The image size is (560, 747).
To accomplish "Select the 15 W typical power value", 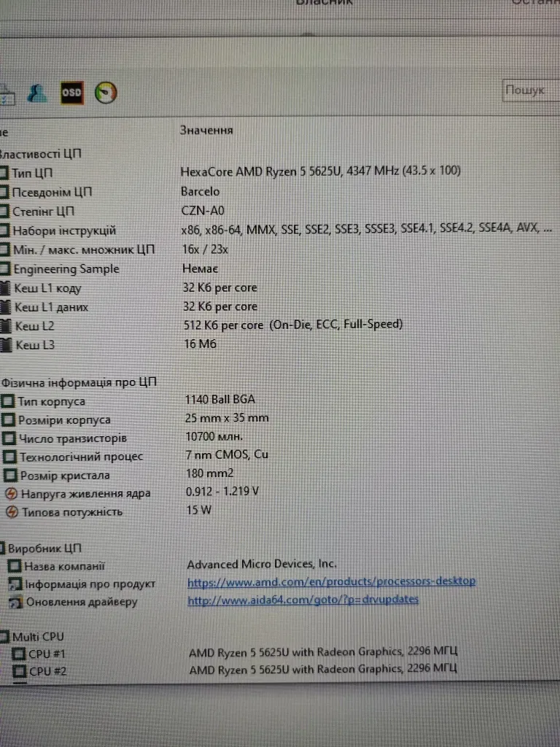I will tap(198, 510).
